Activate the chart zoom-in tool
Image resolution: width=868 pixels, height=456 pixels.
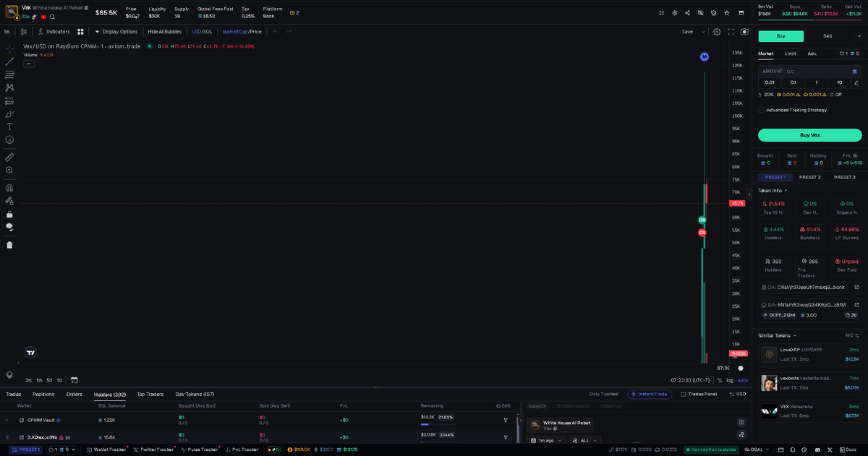[x=9, y=170]
